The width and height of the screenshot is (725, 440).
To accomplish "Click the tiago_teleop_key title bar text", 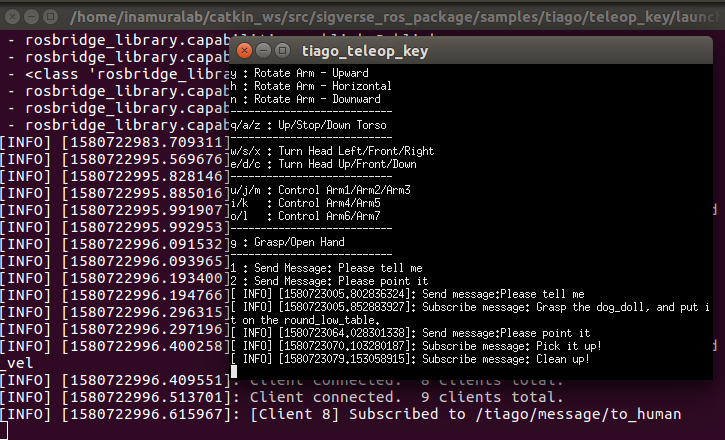I will click(364, 52).
